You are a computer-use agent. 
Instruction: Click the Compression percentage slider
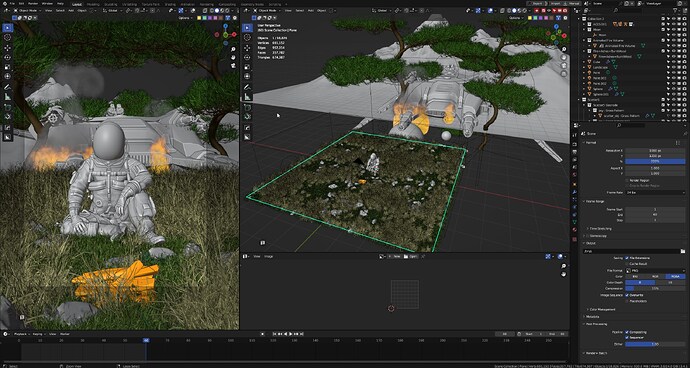point(655,288)
